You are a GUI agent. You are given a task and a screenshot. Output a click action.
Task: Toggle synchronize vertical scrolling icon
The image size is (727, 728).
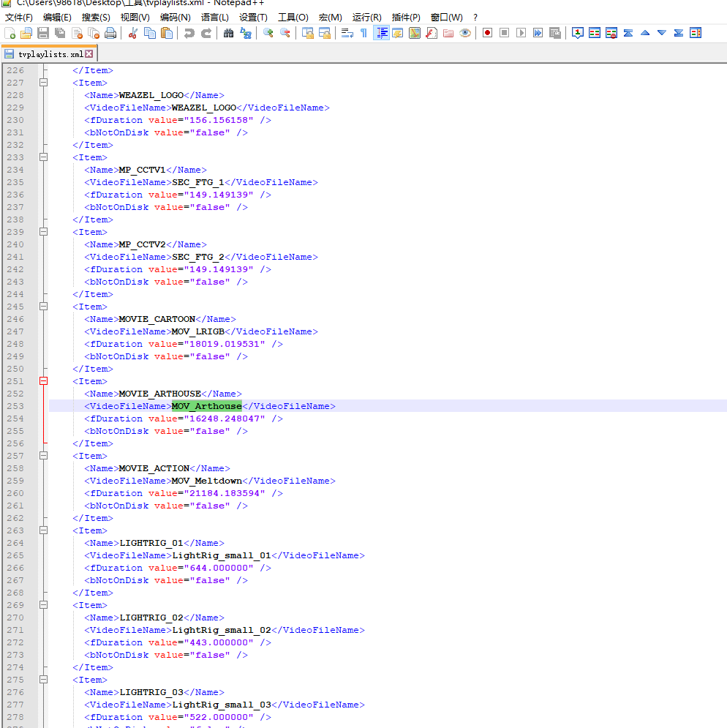[x=307, y=33]
